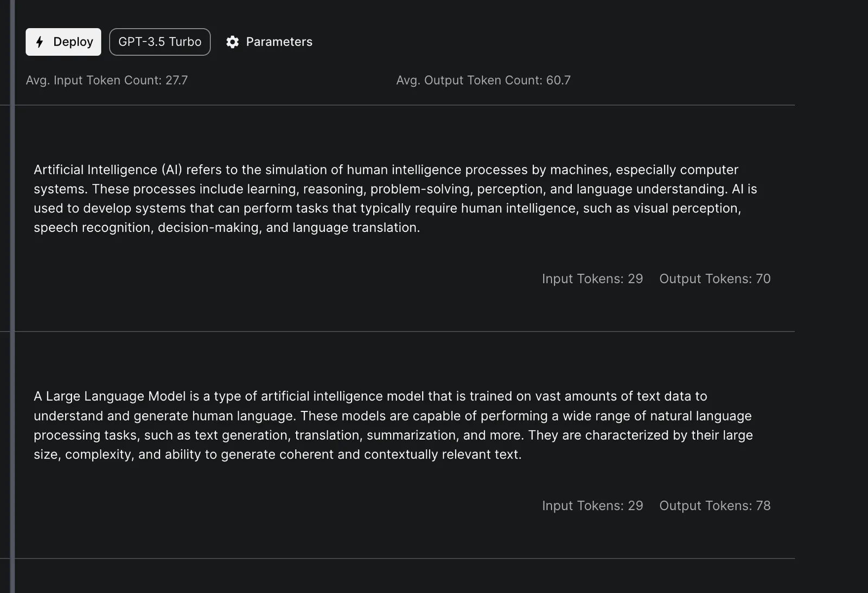Open the Parameters settings label
This screenshot has height=593, width=868.
click(279, 42)
